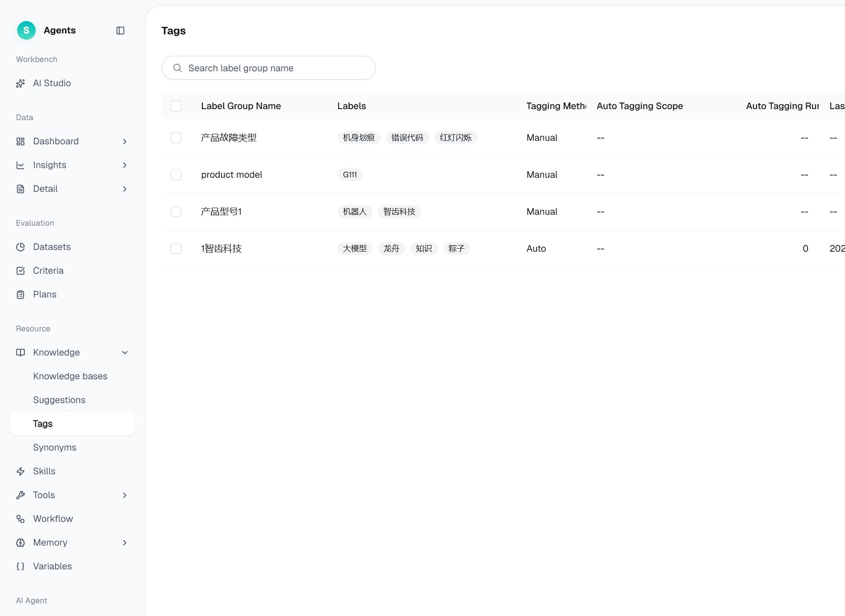Click the Memory brain icon

tap(20, 543)
